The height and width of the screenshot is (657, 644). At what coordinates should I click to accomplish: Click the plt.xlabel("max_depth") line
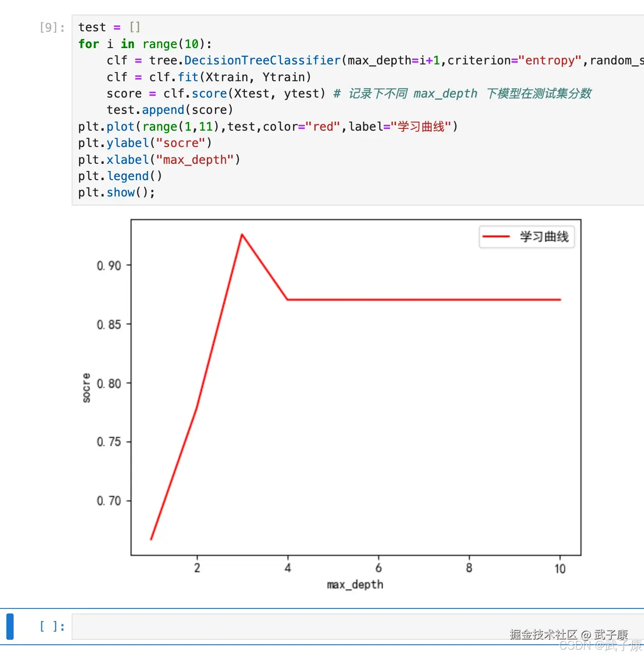[159, 160]
